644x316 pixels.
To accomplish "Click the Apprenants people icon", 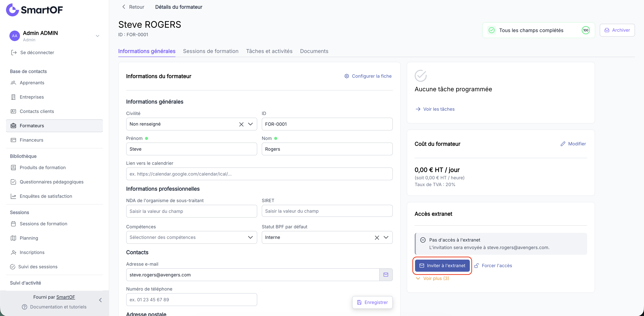I will [x=13, y=83].
